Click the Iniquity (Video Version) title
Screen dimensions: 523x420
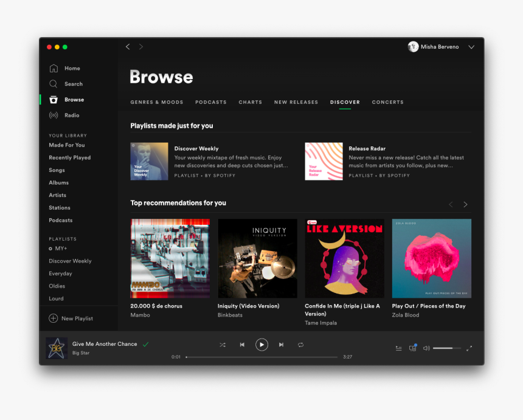(x=249, y=306)
